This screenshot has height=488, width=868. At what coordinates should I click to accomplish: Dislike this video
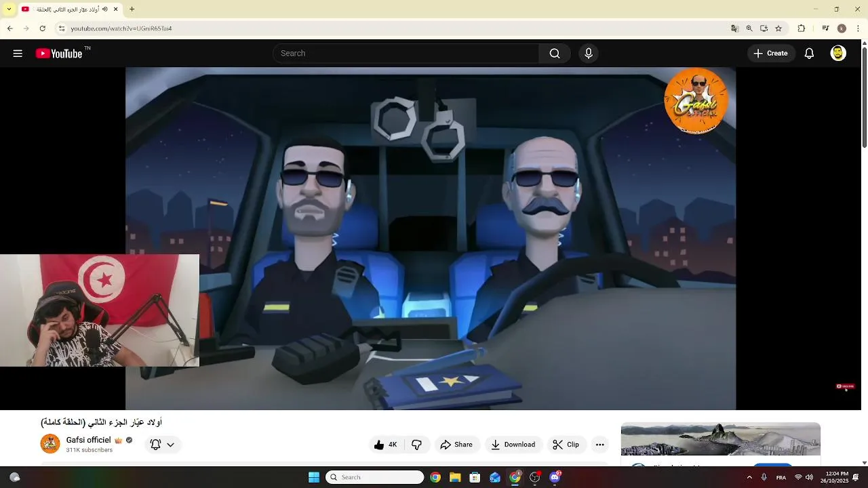(x=416, y=445)
